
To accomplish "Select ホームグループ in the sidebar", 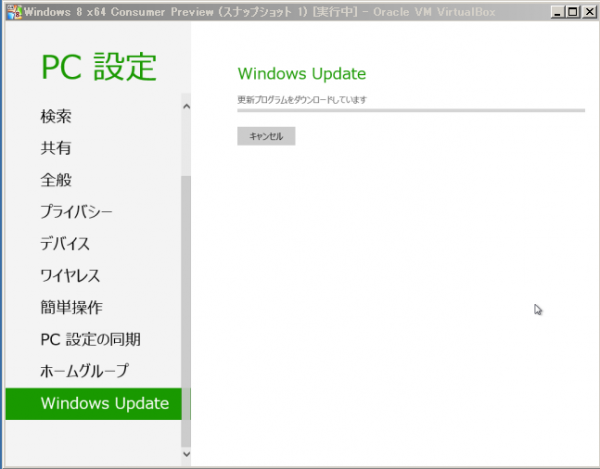I will 85,371.
